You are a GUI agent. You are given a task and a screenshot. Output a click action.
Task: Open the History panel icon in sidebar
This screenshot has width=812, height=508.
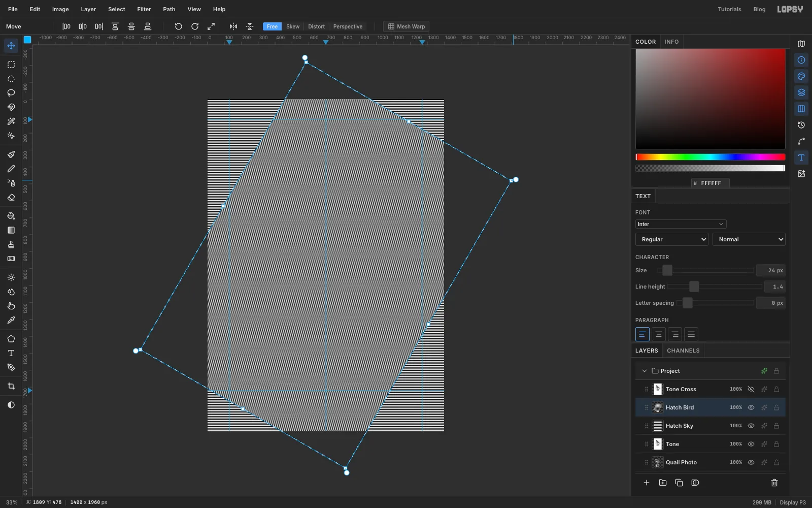[801, 125]
